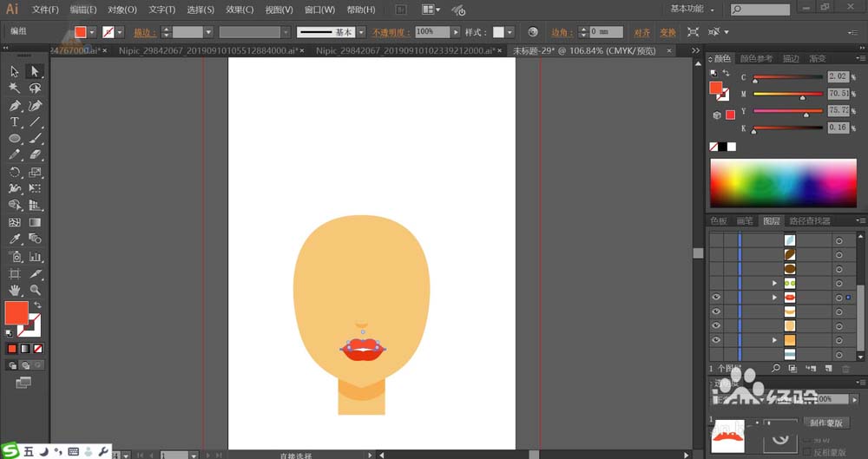The width and height of the screenshot is (868, 459).
Task: Select the Ellipse tool
Action: tap(15, 139)
